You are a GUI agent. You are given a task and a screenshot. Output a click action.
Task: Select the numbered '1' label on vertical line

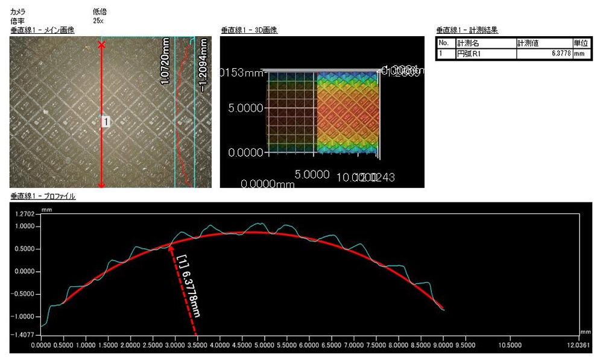[x=106, y=122]
